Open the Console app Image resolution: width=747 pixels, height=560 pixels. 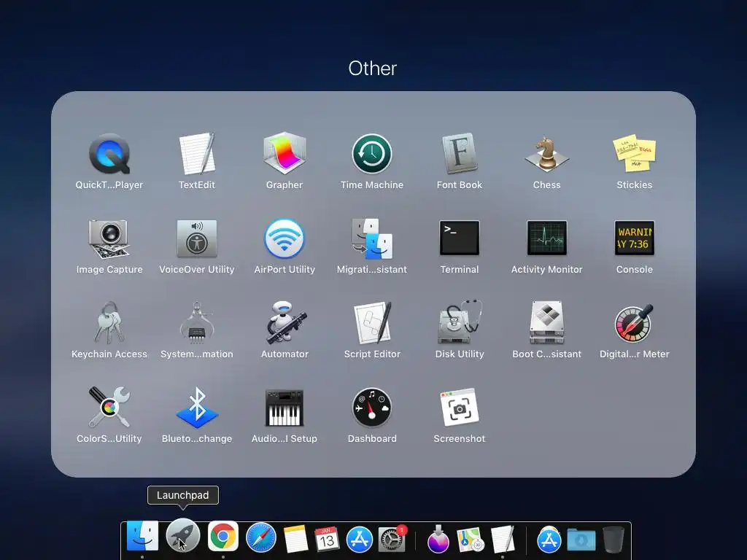click(634, 238)
